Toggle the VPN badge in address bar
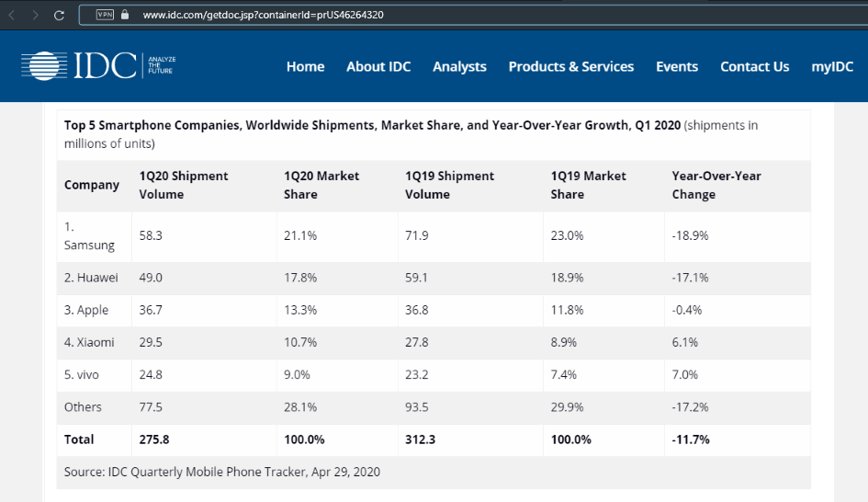The image size is (868, 502). (105, 15)
